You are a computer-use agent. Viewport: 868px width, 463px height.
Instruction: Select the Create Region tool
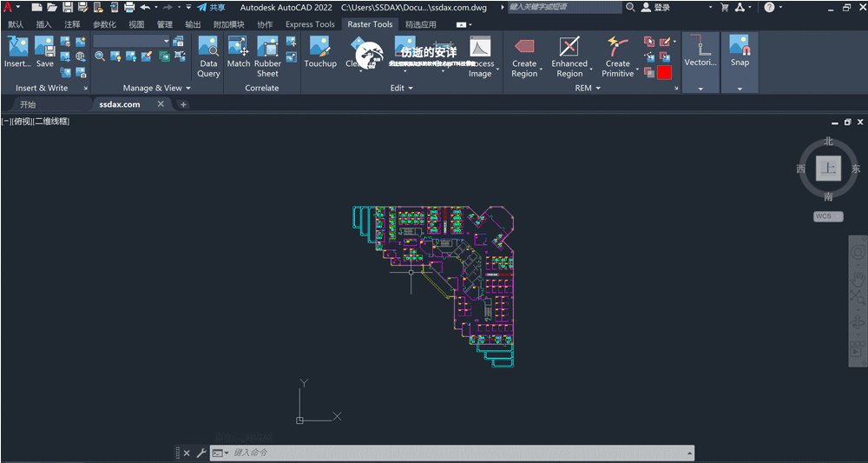click(524, 56)
